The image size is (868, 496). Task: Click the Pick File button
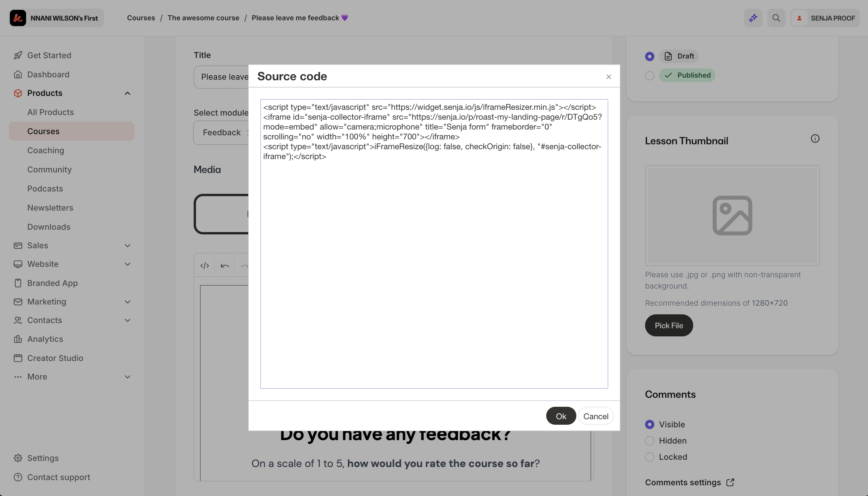pos(669,325)
